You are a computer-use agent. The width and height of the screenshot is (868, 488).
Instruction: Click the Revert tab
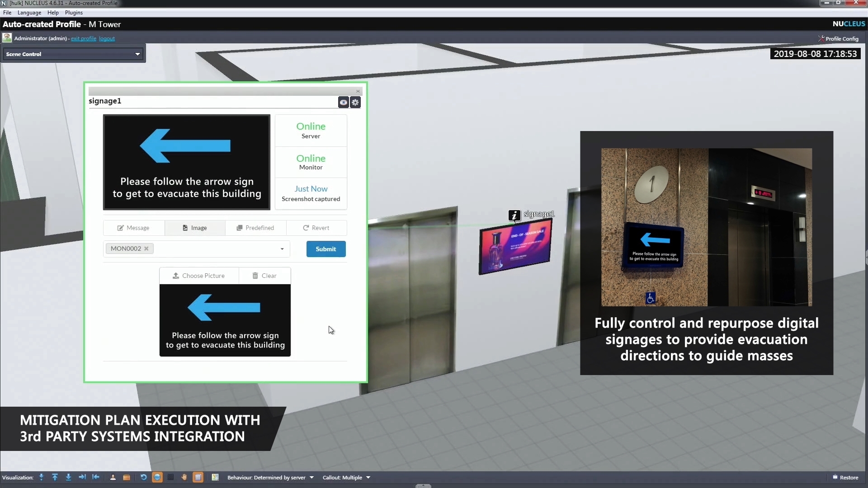[316, 228]
